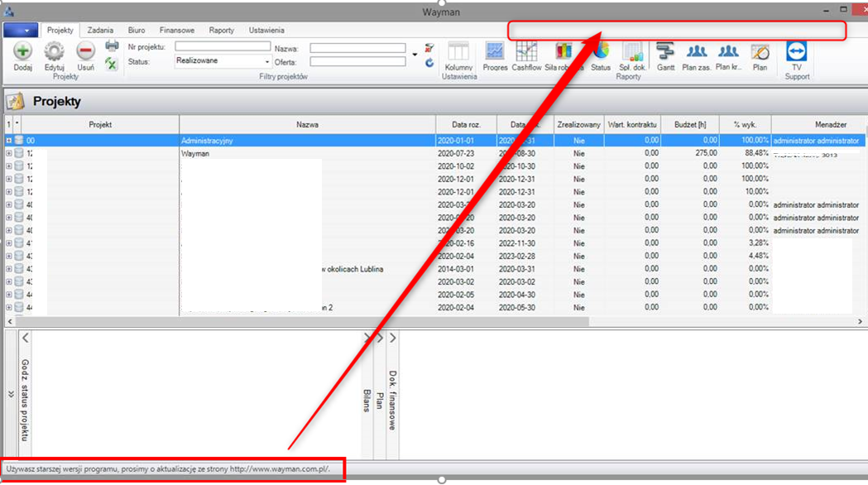Sort by the Menadżer column header

click(x=819, y=125)
